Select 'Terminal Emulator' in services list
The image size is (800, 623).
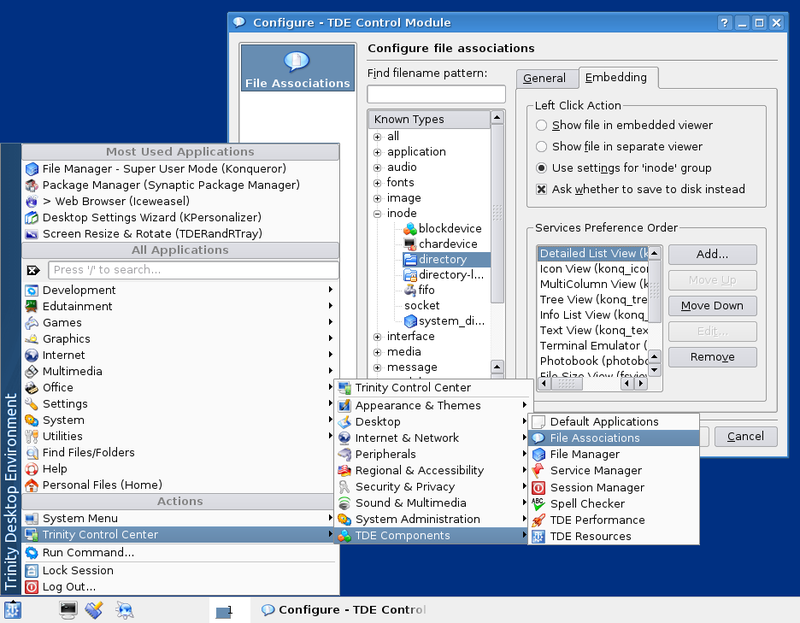pyautogui.click(x=594, y=346)
